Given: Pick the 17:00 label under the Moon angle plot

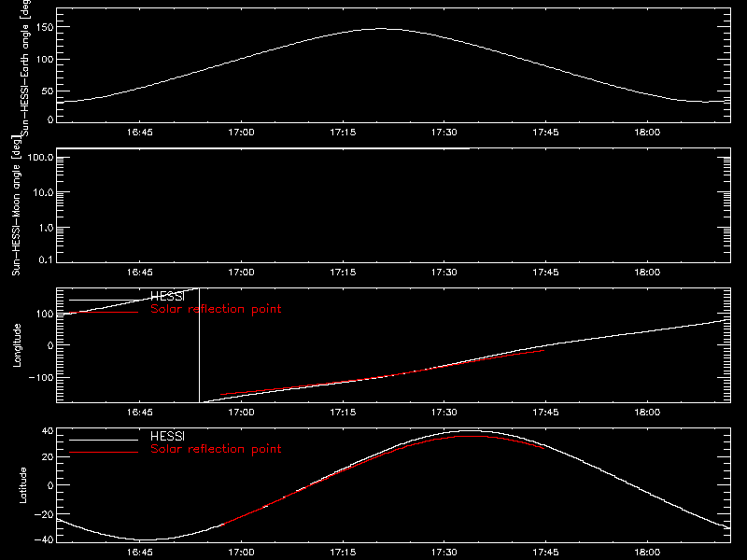Looking at the screenshot, I should [241, 273].
